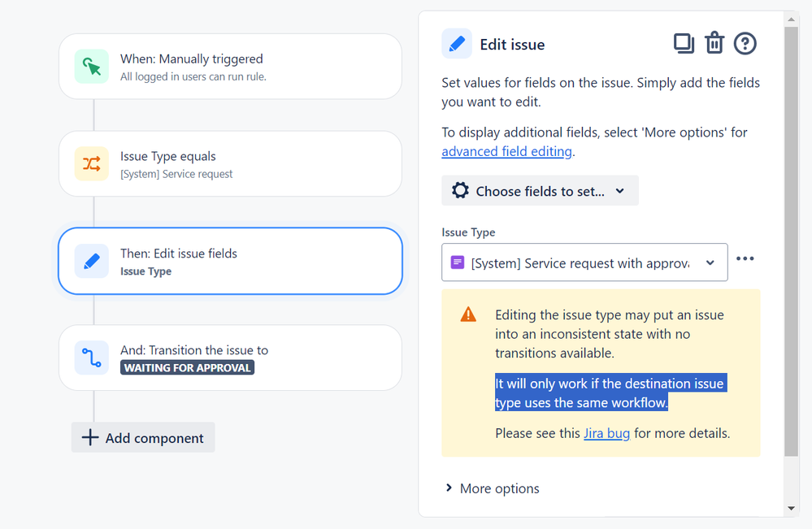This screenshot has width=812, height=529.
Task: Delete component via trash icon
Action: [x=714, y=43]
